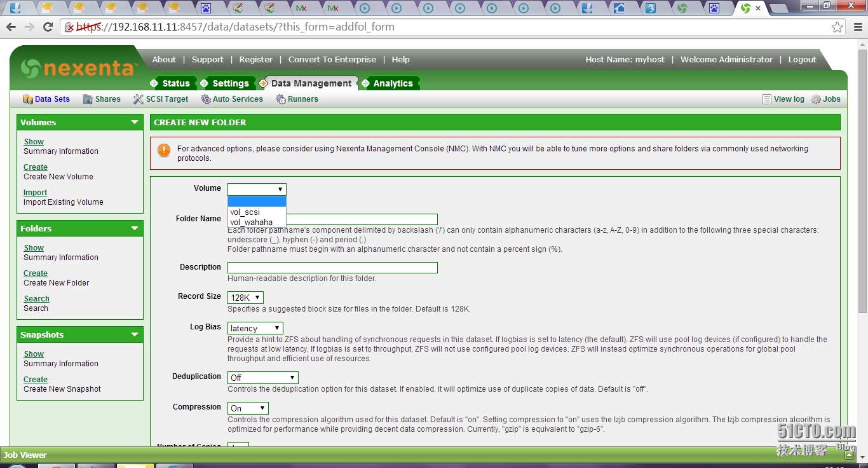
Task: Click the Nexenta logo
Action: (x=79, y=68)
